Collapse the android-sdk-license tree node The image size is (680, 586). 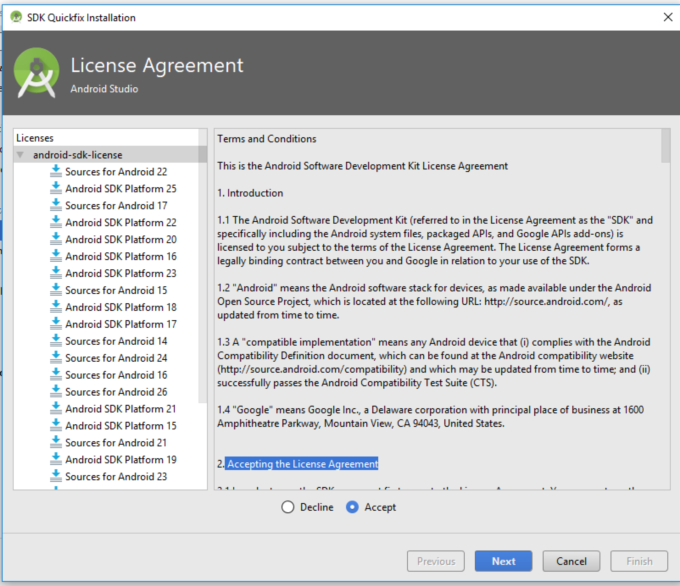(x=20, y=155)
